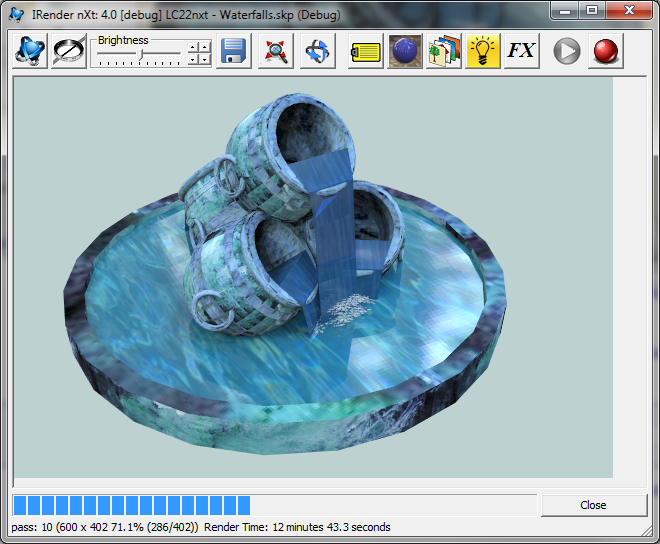Click the right Brightness up arrow

click(x=205, y=46)
